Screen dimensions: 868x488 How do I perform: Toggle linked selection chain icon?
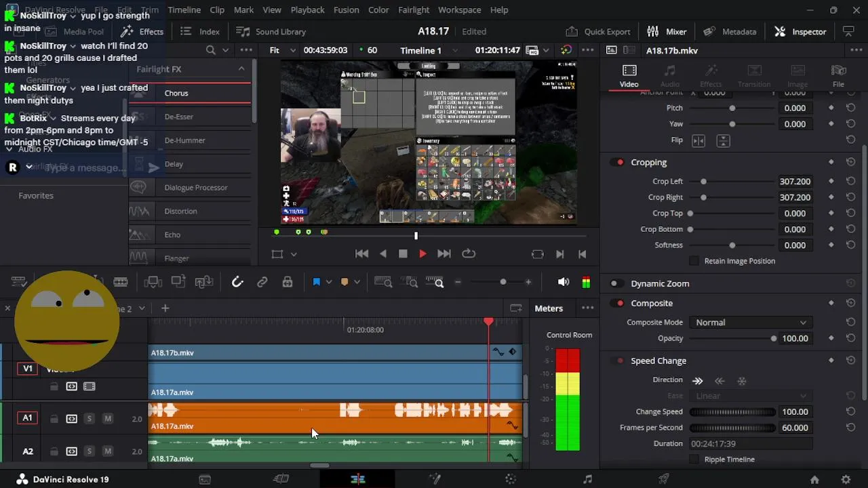tap(262, 282)
